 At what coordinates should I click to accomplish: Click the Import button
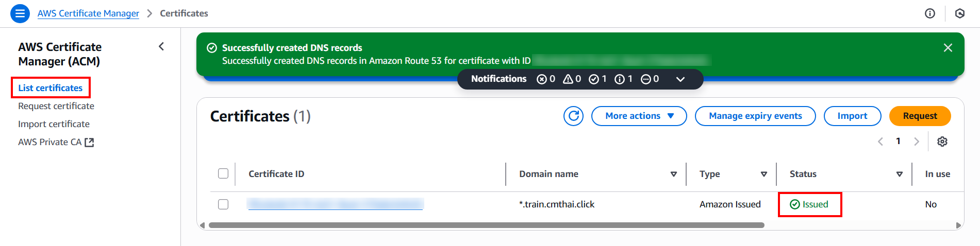[852, 116]
